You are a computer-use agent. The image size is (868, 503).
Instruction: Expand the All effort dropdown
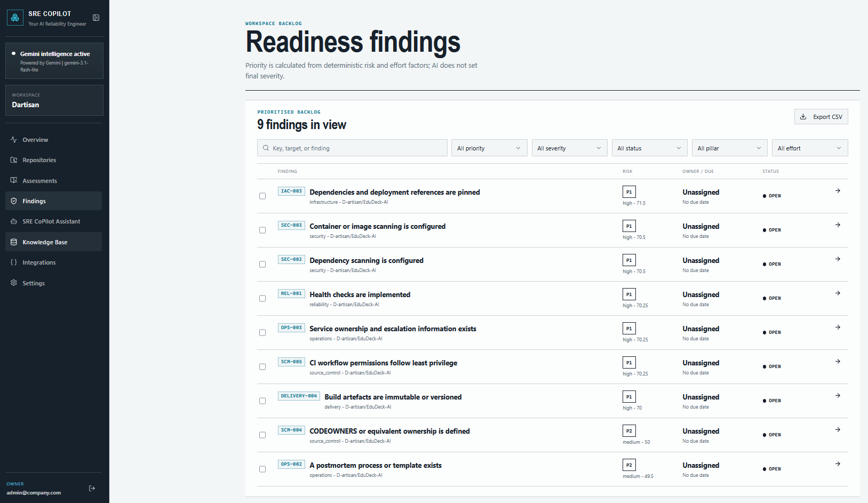[810, 148]
